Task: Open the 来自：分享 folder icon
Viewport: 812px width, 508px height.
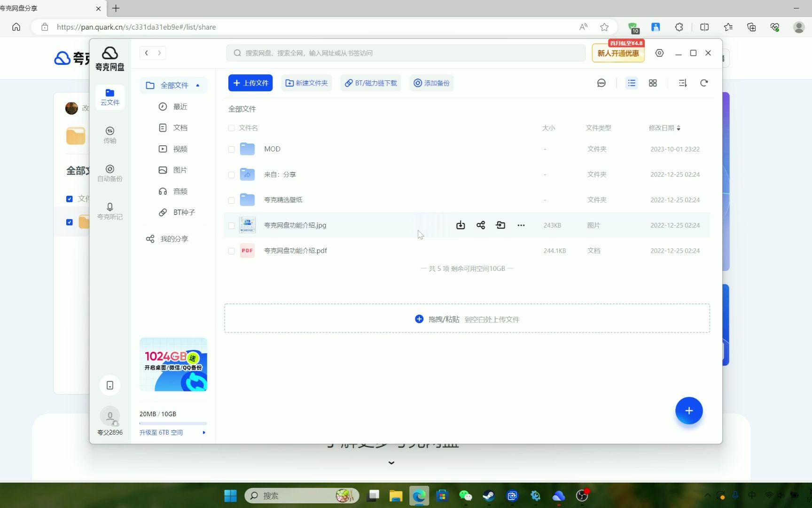Action: pos(247,175)
